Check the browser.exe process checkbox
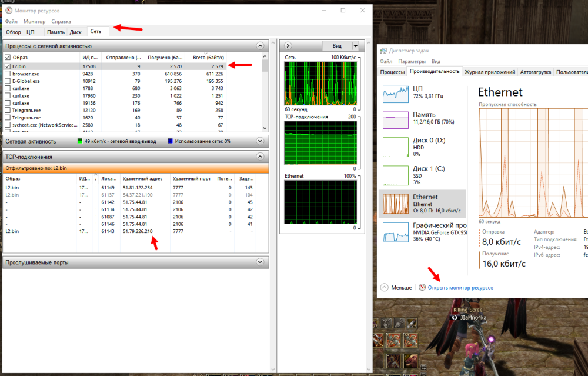This screenshot has width=588, height=376. point(8,74)
